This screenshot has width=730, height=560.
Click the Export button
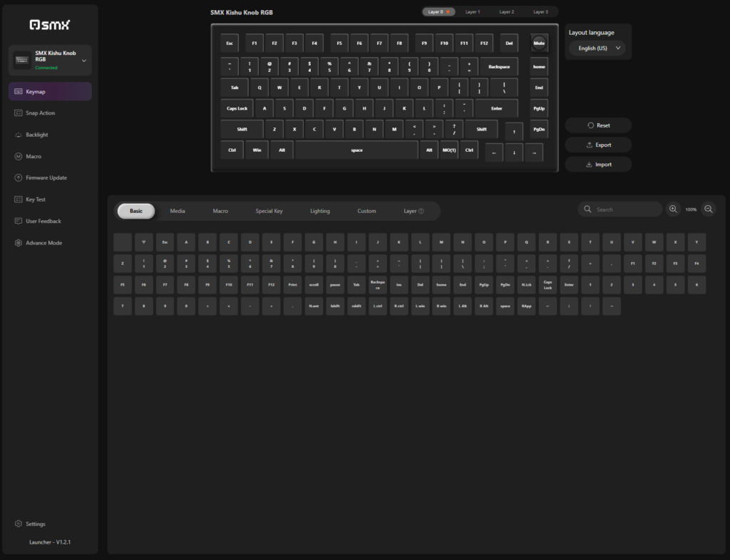(x=598, y=145)
